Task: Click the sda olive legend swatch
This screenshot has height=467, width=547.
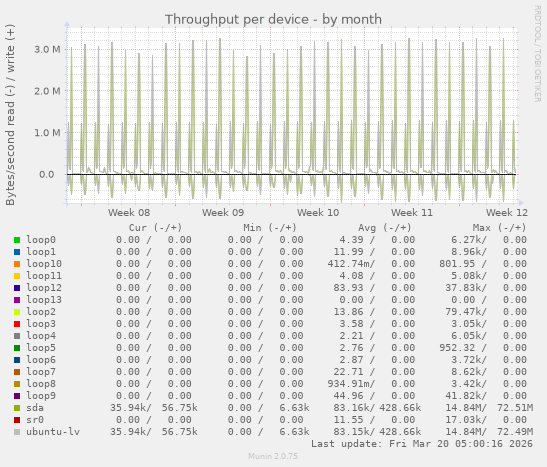Action: (17, 408)
